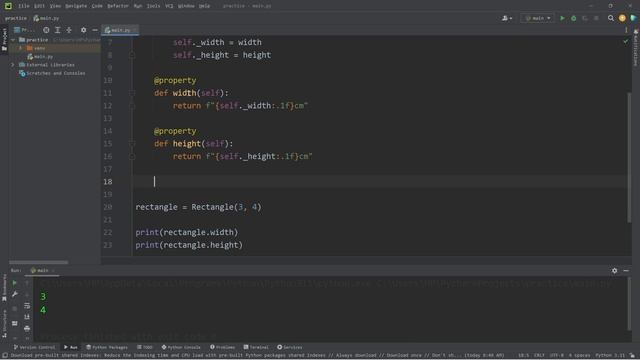The image size is (640, 360).
Task: Open the Run tool window tab
Action: (x=71, y=347)
